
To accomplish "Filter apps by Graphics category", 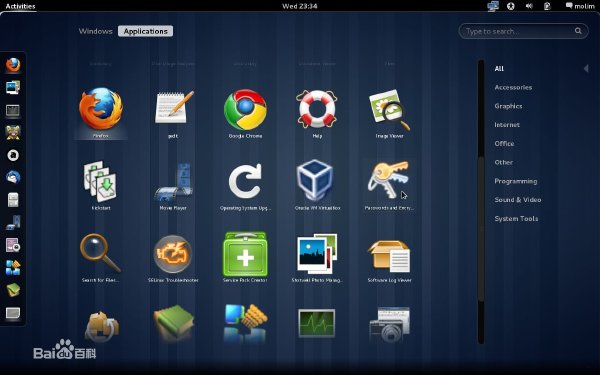I will pos(508,106).
